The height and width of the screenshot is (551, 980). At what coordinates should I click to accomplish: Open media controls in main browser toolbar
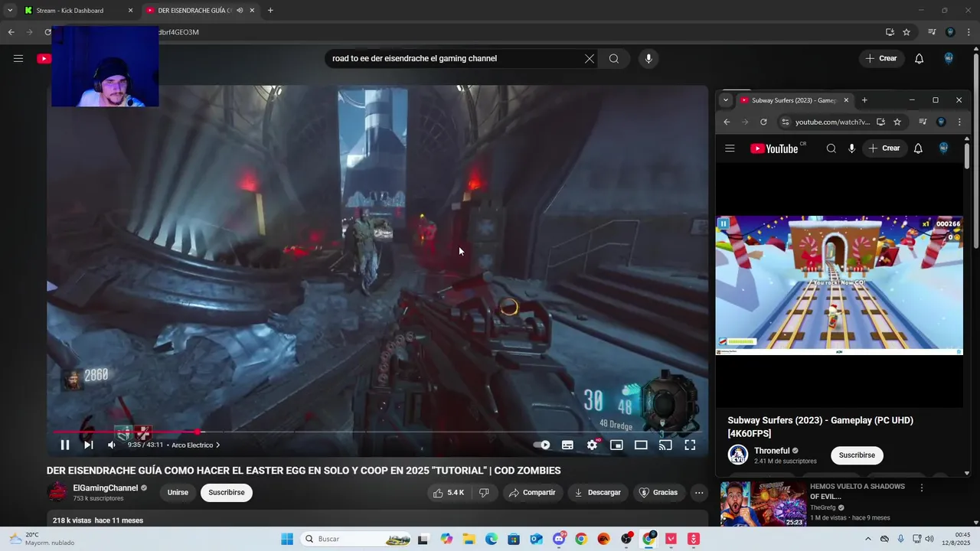pyautogui.click(x=932, y=32)
